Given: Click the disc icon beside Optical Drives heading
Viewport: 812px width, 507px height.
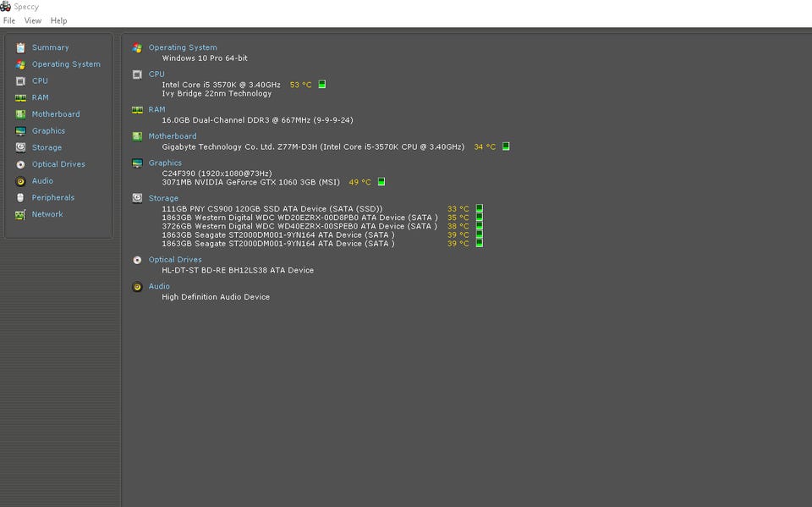Looking at the screenshot, I should pos(137,260).
